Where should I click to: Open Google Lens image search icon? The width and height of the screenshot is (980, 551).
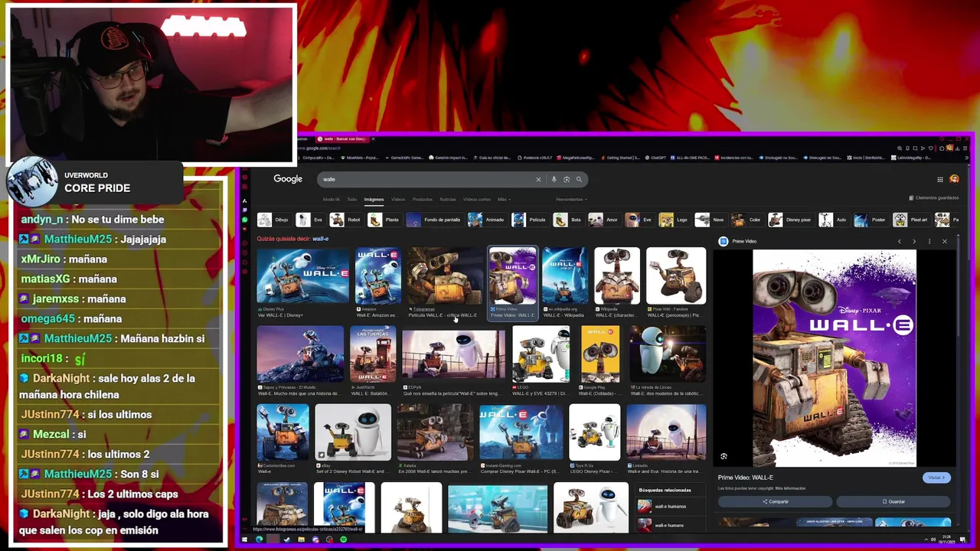coord(567,179)
